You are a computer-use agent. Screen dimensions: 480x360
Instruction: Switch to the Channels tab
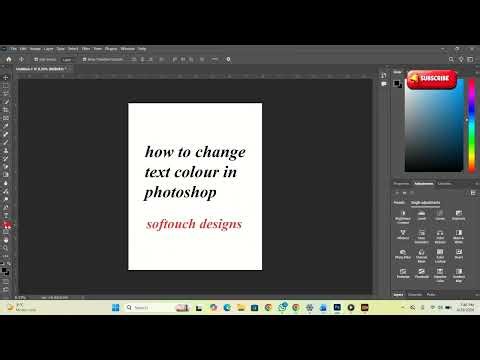[415, 295]
